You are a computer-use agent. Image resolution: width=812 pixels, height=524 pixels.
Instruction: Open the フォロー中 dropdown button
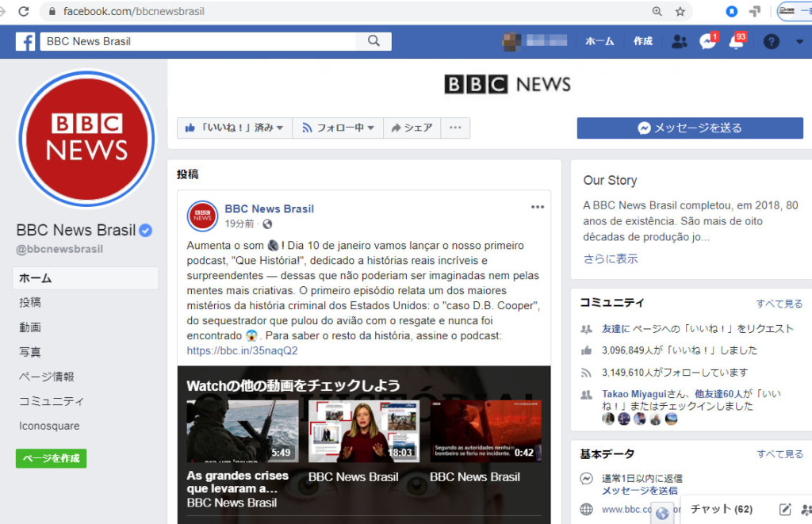[338, 128]
